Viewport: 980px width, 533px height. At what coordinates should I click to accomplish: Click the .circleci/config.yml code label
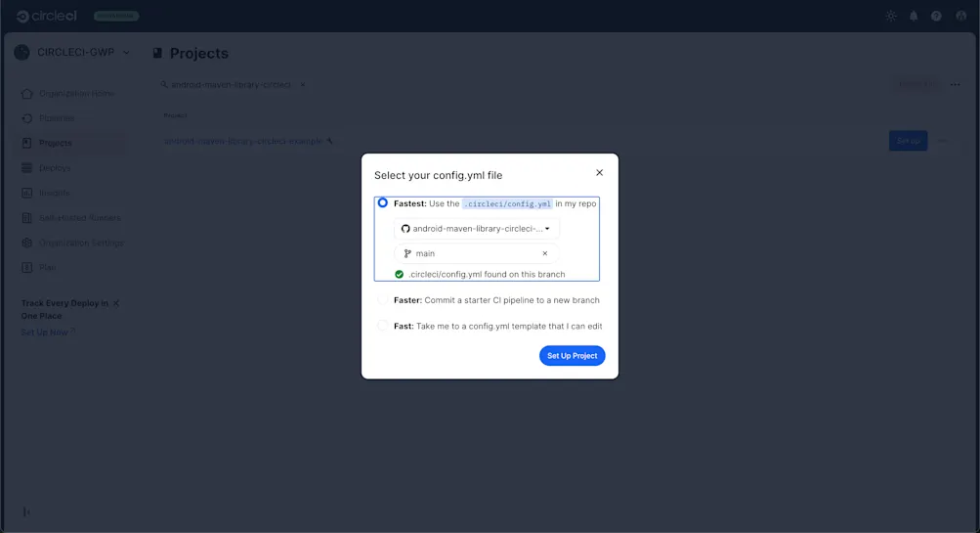click(x=507, y=204)
